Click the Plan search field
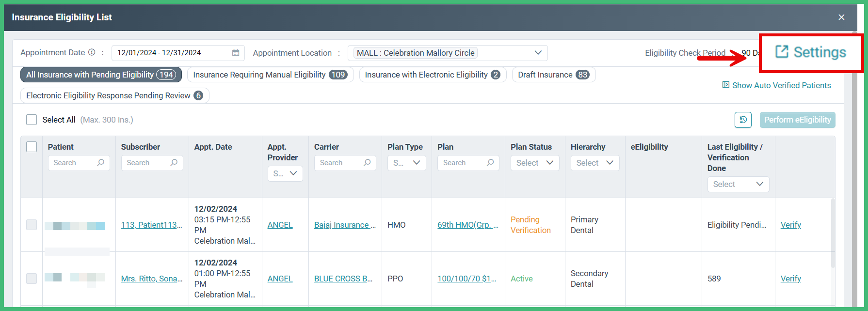 [x=468, y=163]
